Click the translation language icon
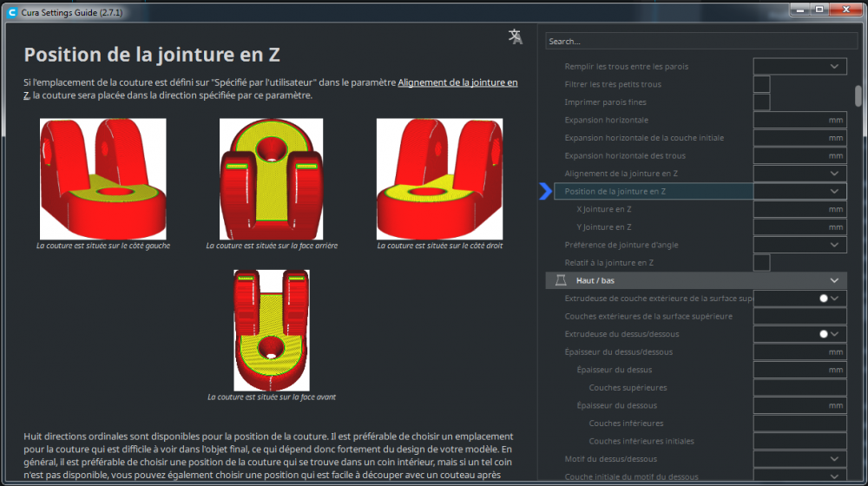Image resolution: width=868 pixels, height=486 pixels. coord(516,36)
